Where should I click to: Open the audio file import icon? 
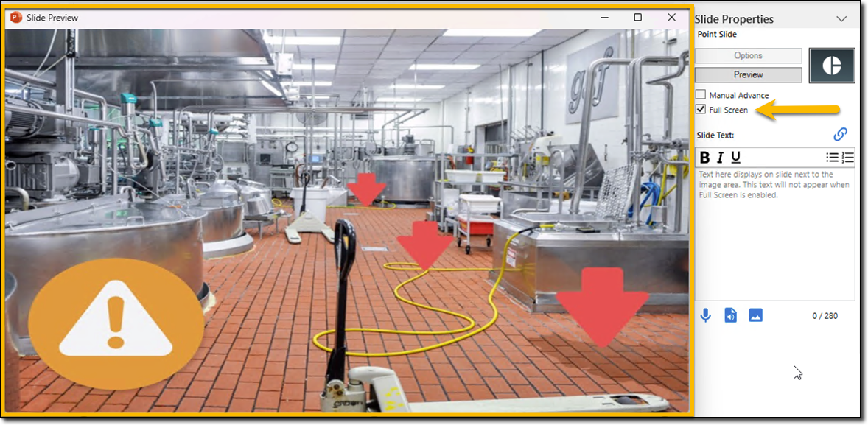click(x=730, y=315)
